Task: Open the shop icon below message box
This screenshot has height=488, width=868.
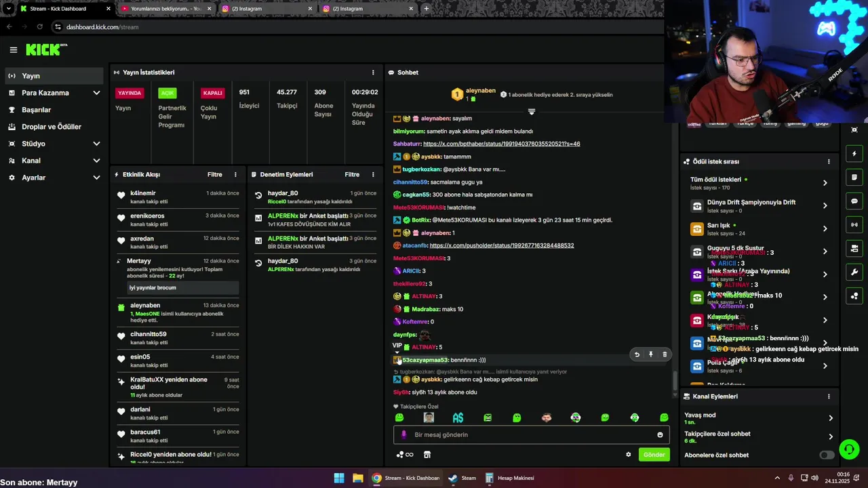Action: (427, 455)
